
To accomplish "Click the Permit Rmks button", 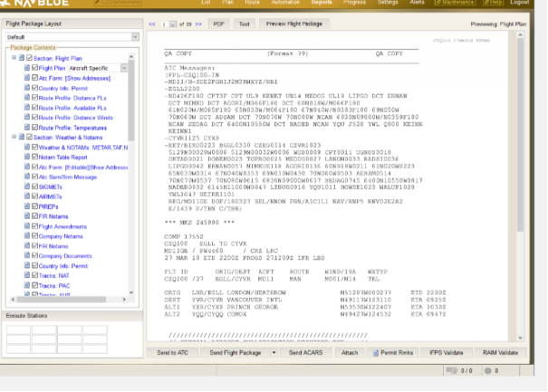I will click(393, 352).
